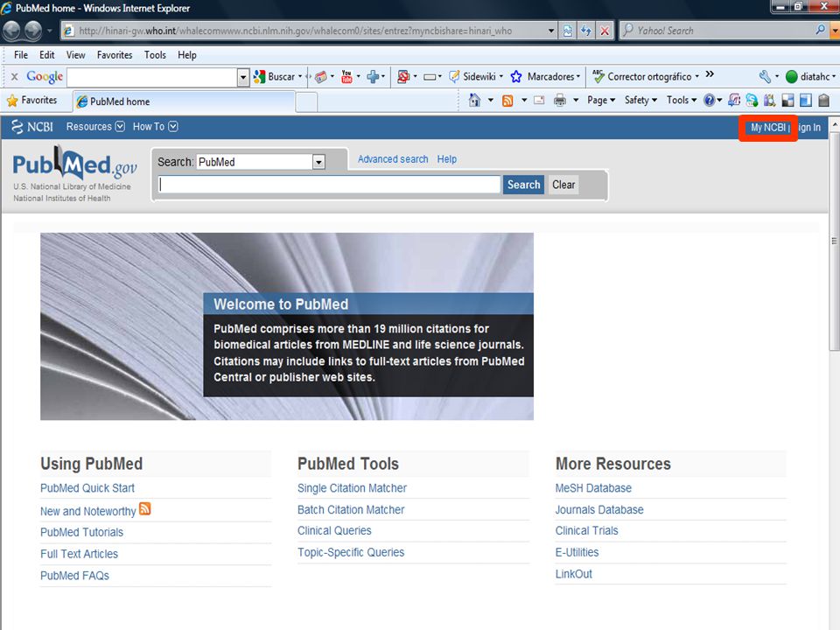Open PubMed Quick Start link
840x630 pixels.
click(87, 488)
